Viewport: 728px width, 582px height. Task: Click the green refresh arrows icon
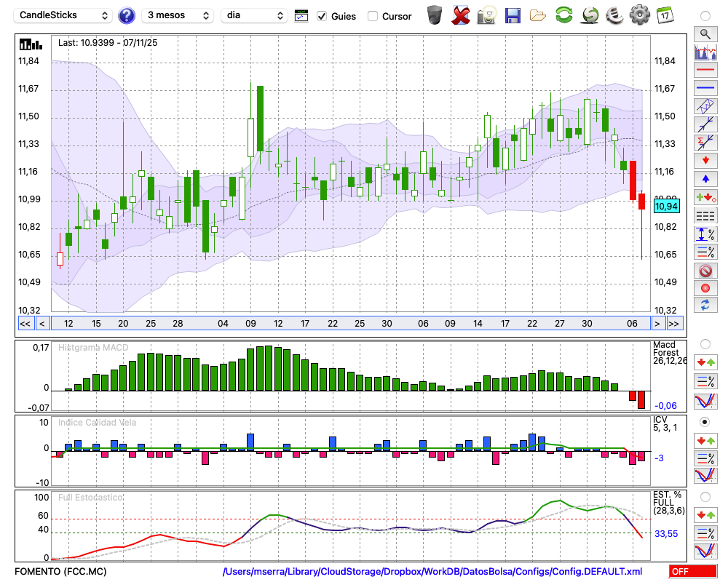tap(563, 15)
